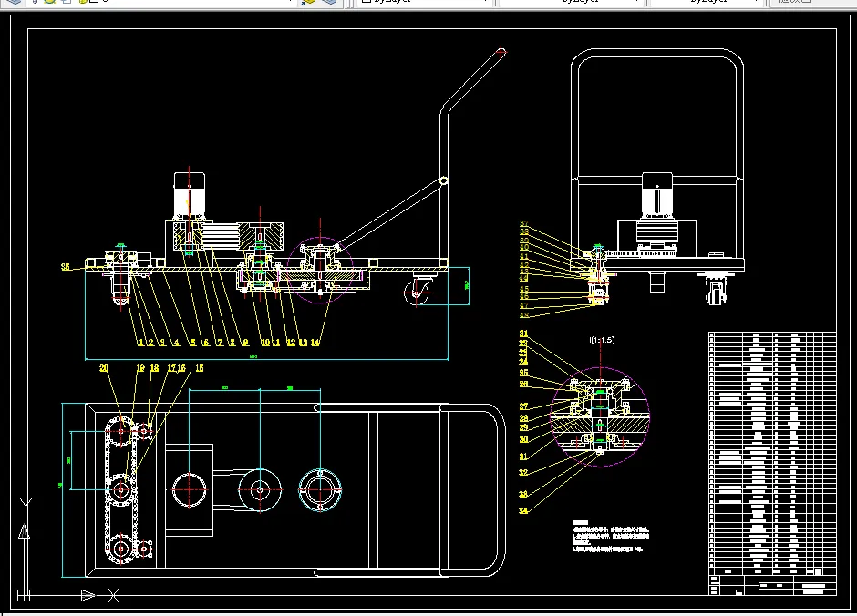Viewport: 857px width, 616px height.
Task: Select part callout number 18
Action: pos(155,368)
